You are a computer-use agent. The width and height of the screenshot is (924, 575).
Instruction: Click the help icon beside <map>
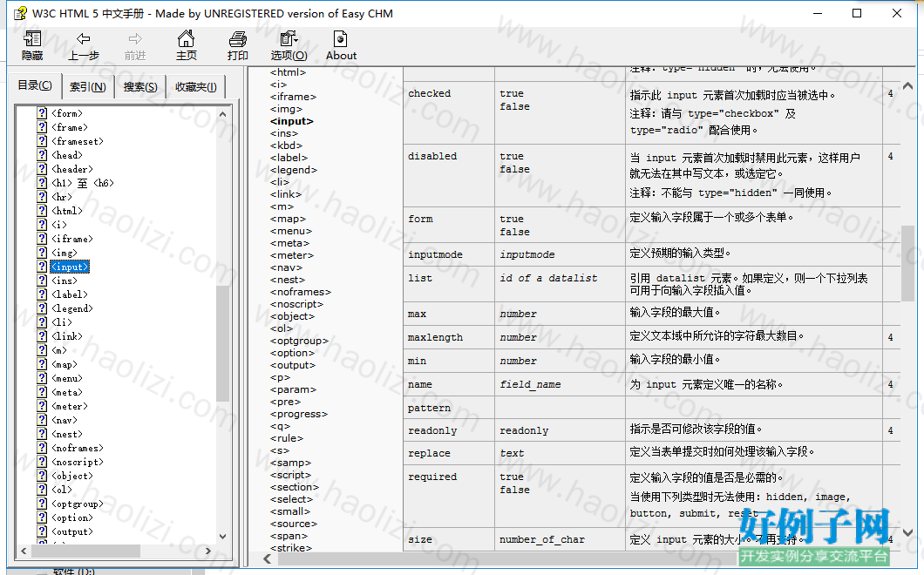(x=42, y=364)
